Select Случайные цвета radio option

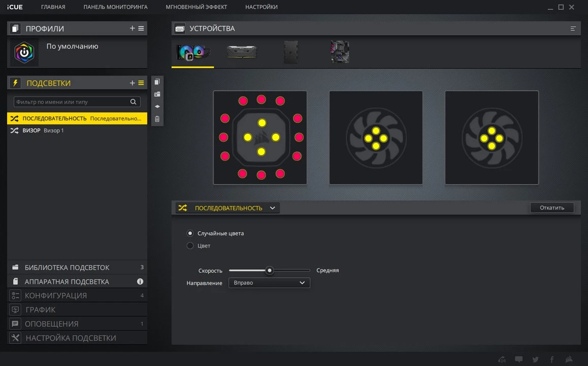click(190, 233)
